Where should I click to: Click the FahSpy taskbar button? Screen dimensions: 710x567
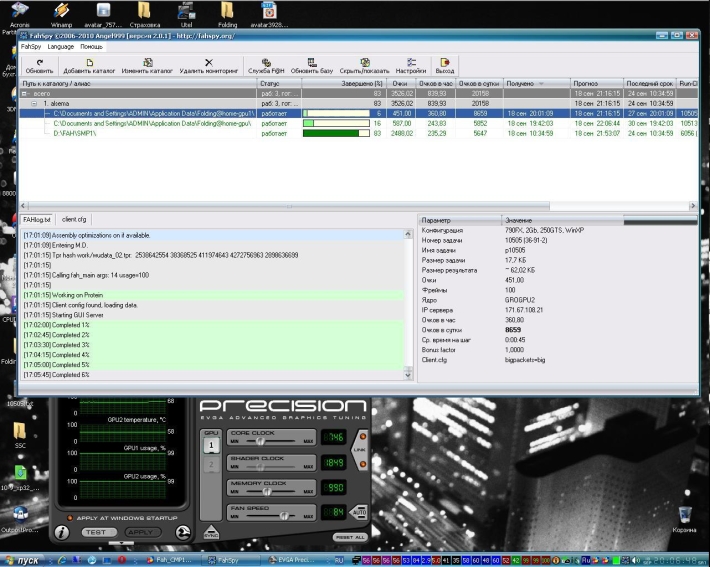[x=230, y=560]
